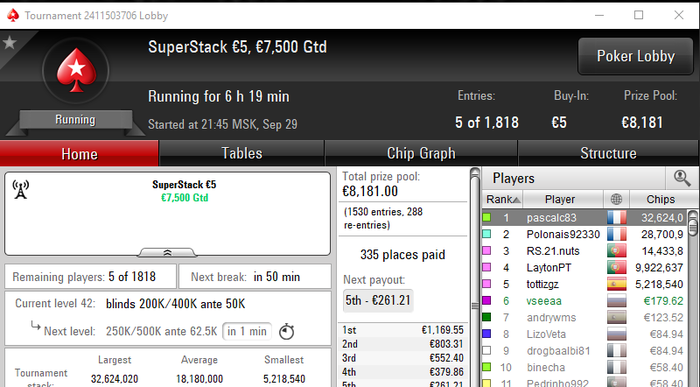Click 1st place payout €1,169.55
This screenshot has height=387, width=700.
(x=403, y=330)
